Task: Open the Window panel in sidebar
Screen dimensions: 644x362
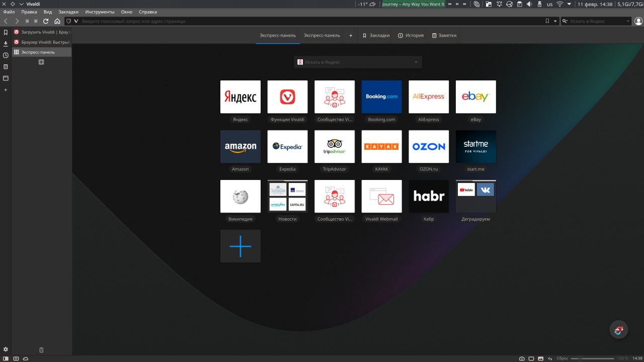Action: (6, 78)
